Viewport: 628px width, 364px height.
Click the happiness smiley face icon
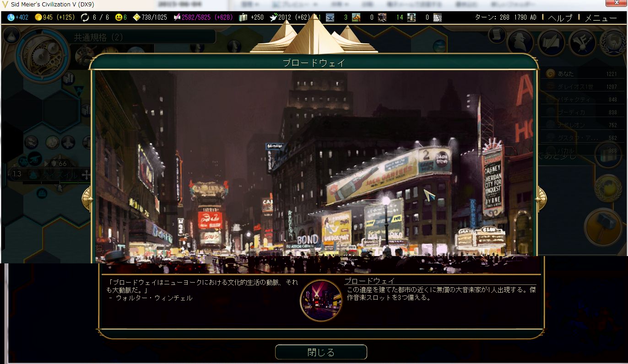pyautogui.click(x=119, y=17)
